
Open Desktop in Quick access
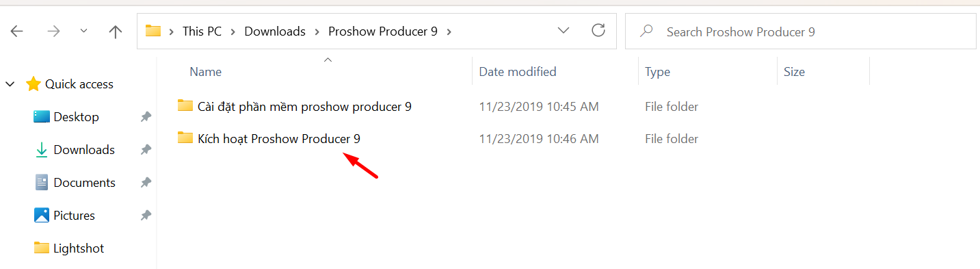point(76,117)
